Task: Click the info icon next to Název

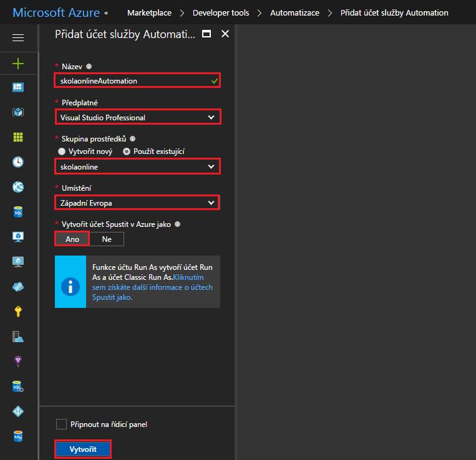Action: (89, 67)
